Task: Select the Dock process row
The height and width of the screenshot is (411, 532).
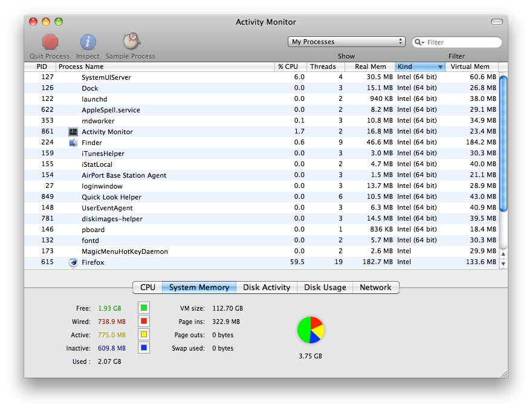Action: pos(262,88)
